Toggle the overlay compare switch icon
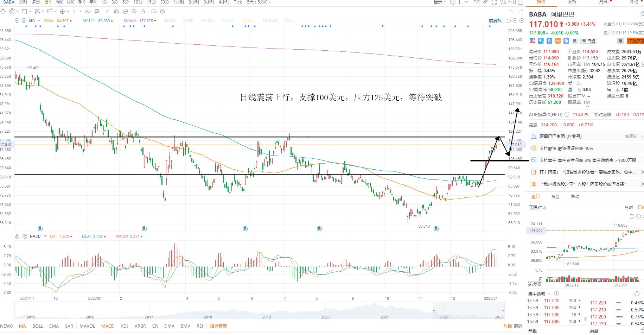The image size is (644, 335). tap(154, 11)
